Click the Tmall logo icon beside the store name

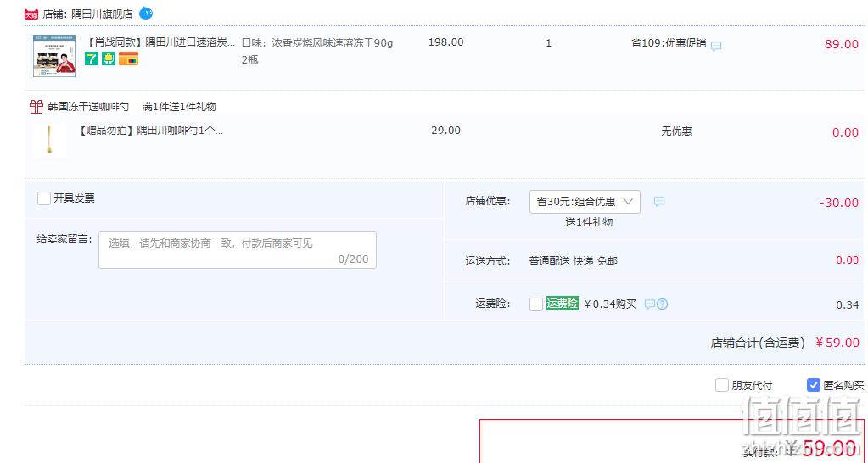point(31,14)
